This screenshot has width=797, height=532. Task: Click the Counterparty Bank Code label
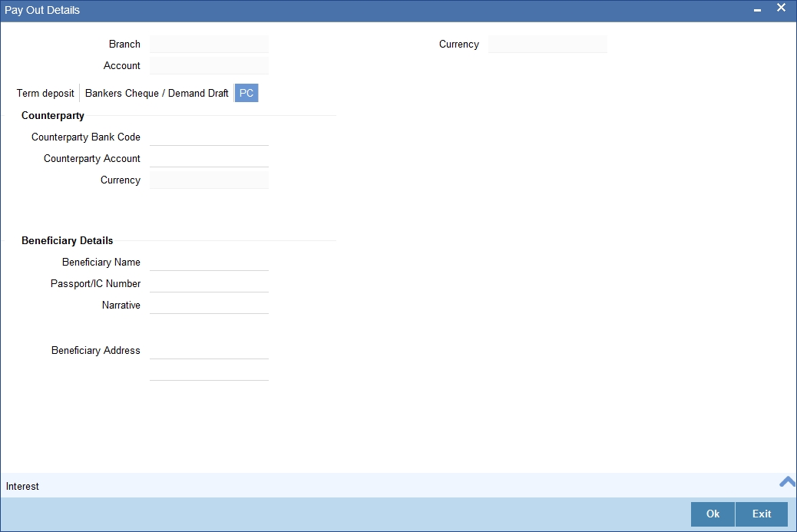(86, 137)
